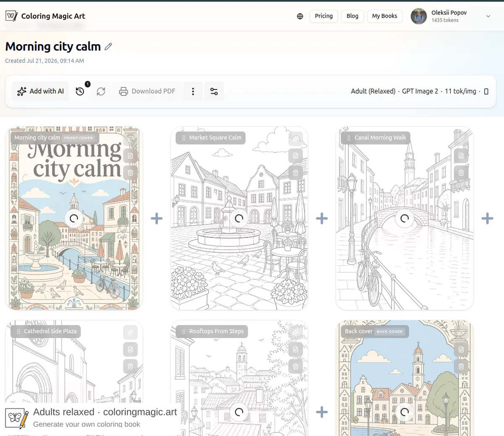The height and width of the screenshot is (436, 504).
Task: Expand the Oleksii Popov account menu
Action: click(488, 16)
